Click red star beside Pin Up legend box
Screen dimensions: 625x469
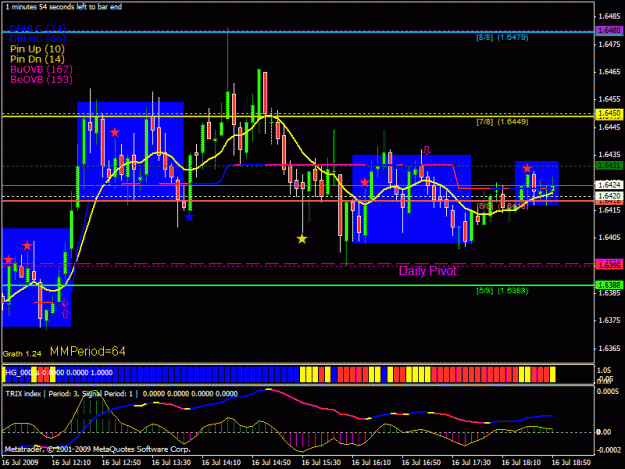(x=115, y=133)
